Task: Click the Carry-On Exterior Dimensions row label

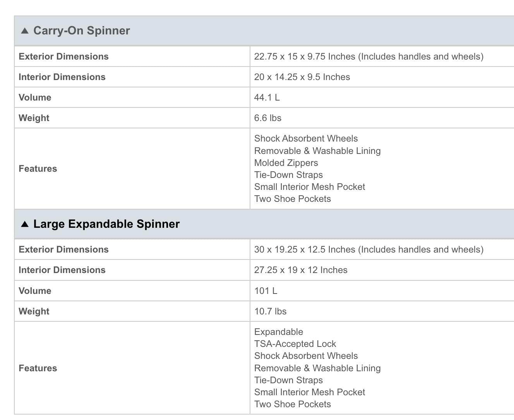Action: (63, 56)
